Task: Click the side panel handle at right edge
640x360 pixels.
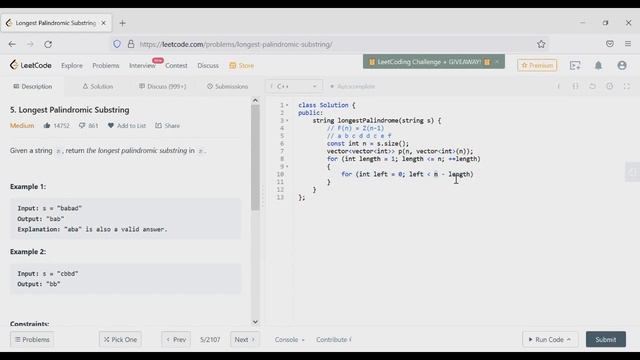Action: pyautogui.click(x=633, y=172)
